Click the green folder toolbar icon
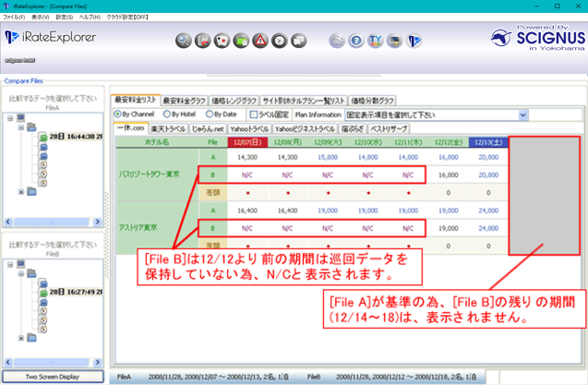Viewport: 588px width, 385px height. (242, 41)
